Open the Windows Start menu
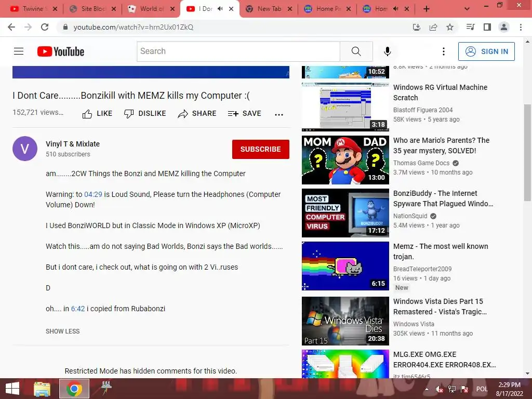 pyautogui.click(x=12, y=389)
